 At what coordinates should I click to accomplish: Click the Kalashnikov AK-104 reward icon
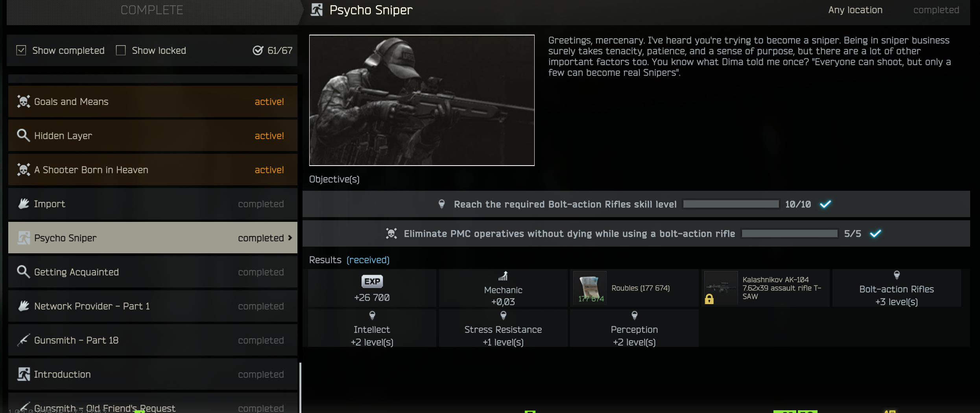[x=721, y=288]
